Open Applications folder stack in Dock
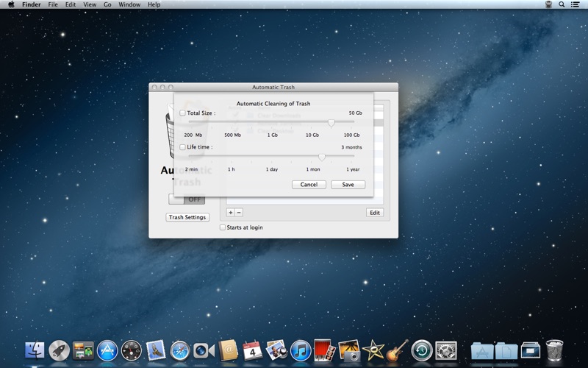The width and height of the screenshot is (588, 368). click(x=482, y=351)
